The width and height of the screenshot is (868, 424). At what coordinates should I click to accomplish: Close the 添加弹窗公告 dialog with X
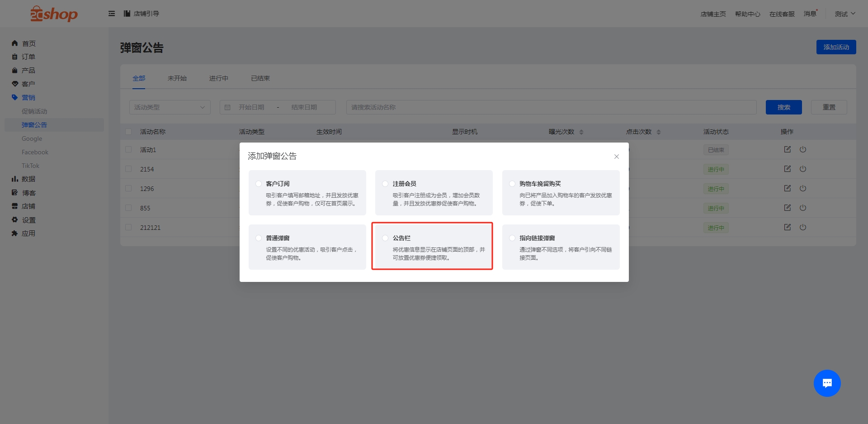pyautogui.click(x=616, y=157)
